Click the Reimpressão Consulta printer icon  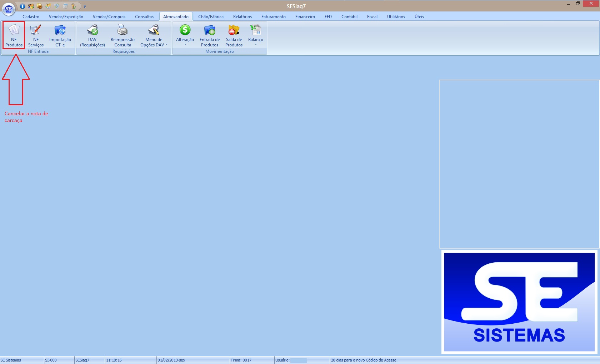[122, 30]
